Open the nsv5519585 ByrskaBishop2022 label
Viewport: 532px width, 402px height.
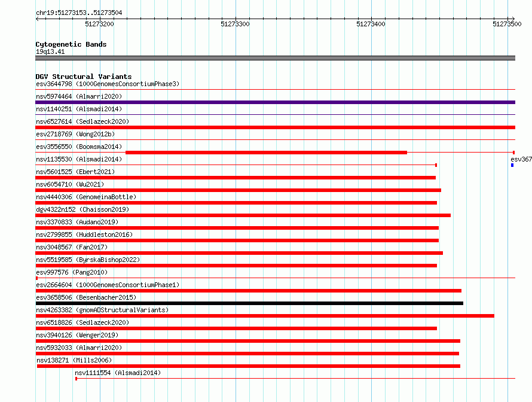click(88, 260)
